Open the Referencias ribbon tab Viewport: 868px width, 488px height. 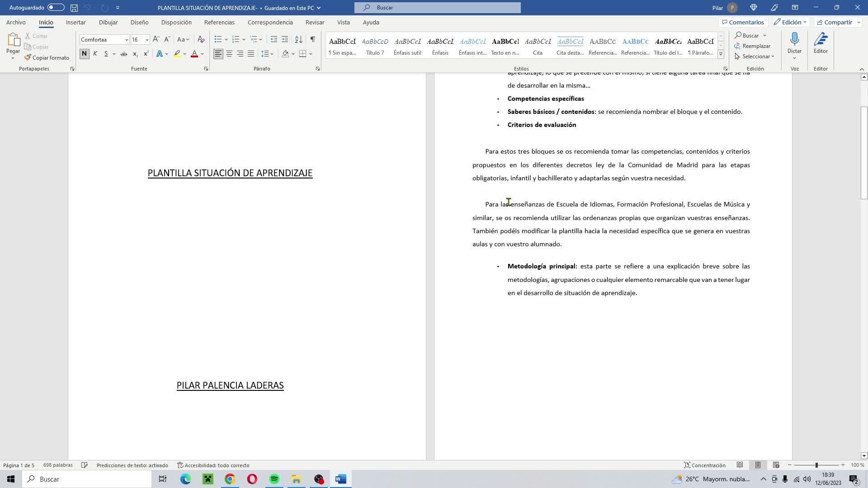click(x=219, y=22)
